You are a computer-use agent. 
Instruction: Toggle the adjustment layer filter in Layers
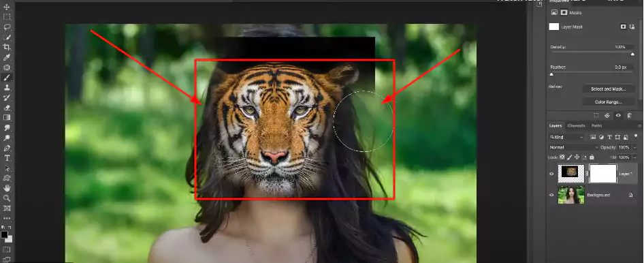601,137
